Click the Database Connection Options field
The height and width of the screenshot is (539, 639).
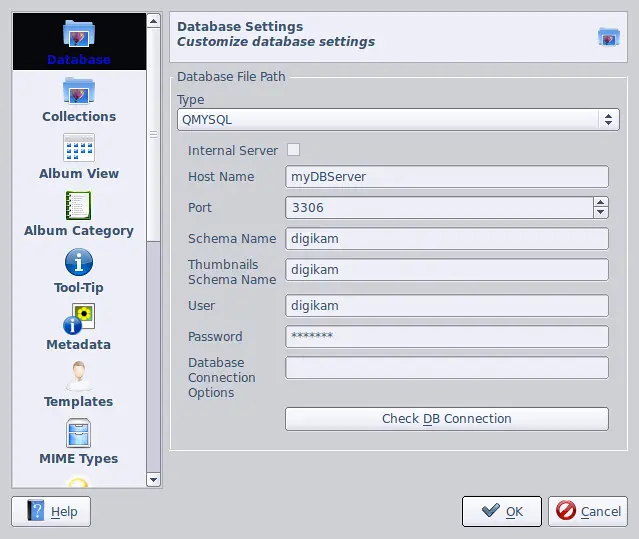tap(446, 368)
